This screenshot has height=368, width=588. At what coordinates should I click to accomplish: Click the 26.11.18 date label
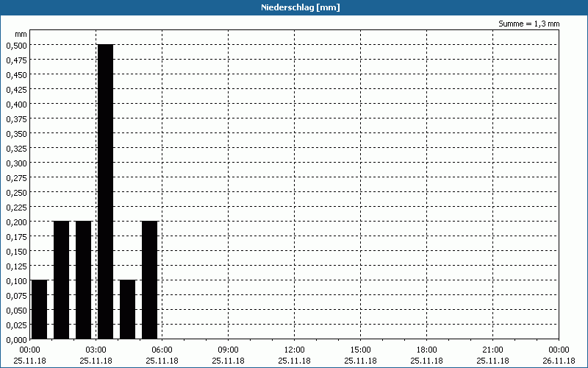click(x=559, y=361)
